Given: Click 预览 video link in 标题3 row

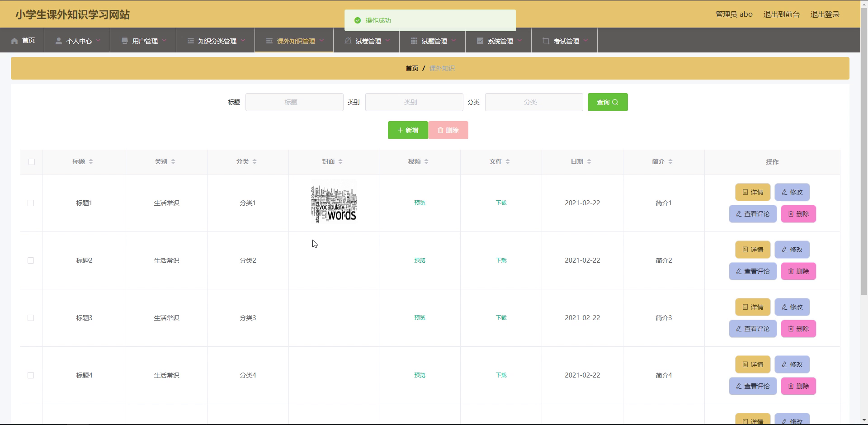Looking at the screenshot, I should [420, 318].
